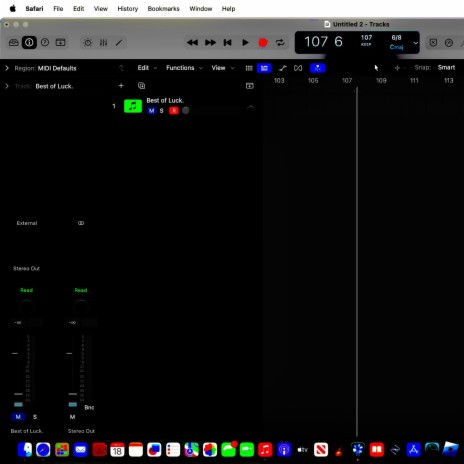Image resolution: width=464 pixels, height=464 pixels.
Task: Open the pointer tool menu
Action: (376, 68)
